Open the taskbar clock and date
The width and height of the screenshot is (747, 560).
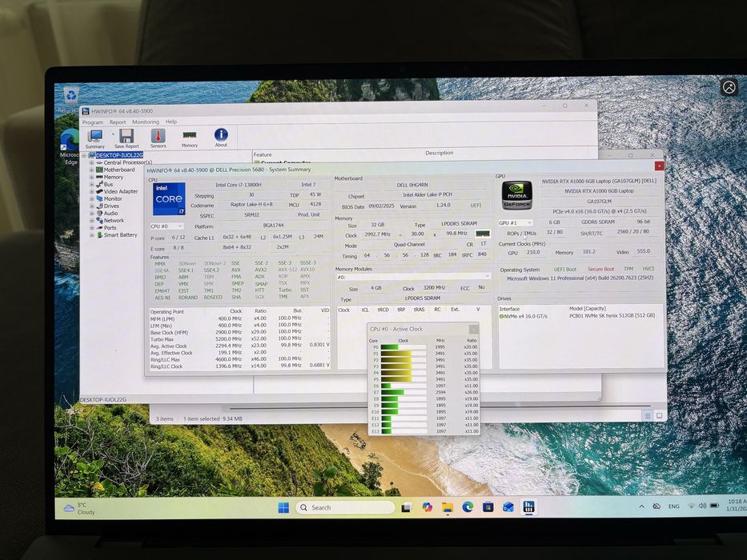pyautogui.click(x=737, y=506)
